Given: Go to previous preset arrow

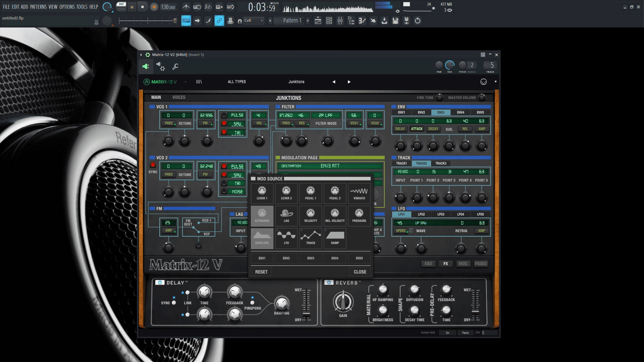Looking at the screenshot, I should [334, 82].
